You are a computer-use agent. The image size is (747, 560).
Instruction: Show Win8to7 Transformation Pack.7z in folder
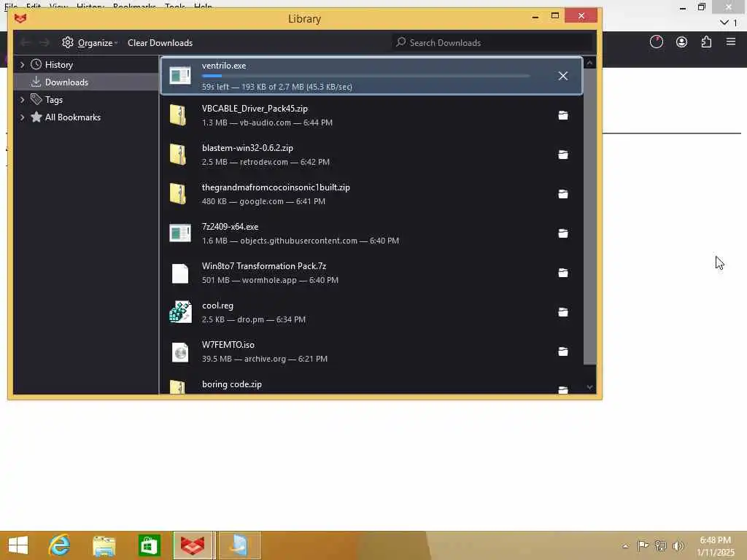tap(562, 273)
